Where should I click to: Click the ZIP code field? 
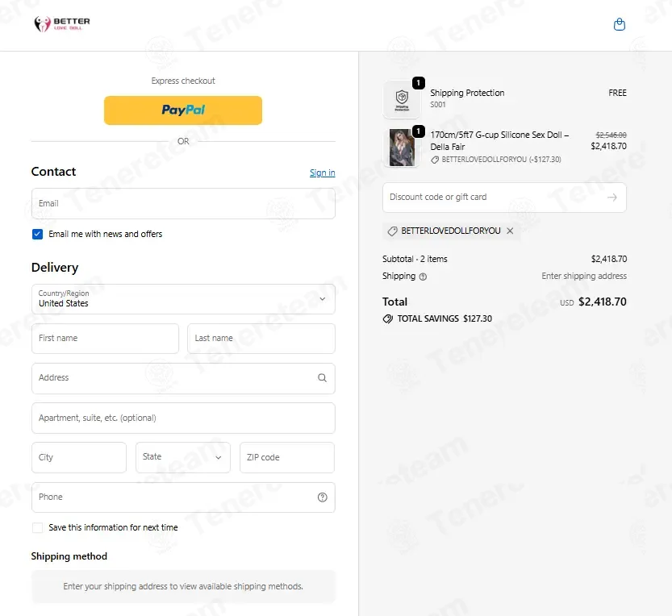tap(287, 457)
